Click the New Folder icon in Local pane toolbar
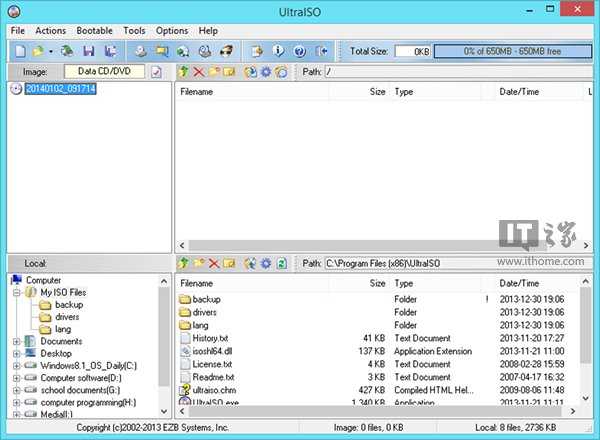 199,263
